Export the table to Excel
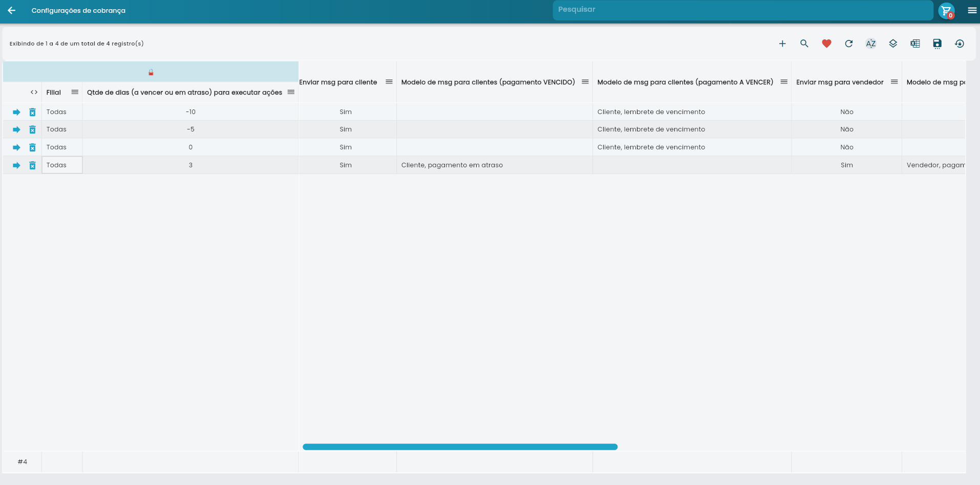980x485 pixels. pyautogui.click(x=915, y=43)
